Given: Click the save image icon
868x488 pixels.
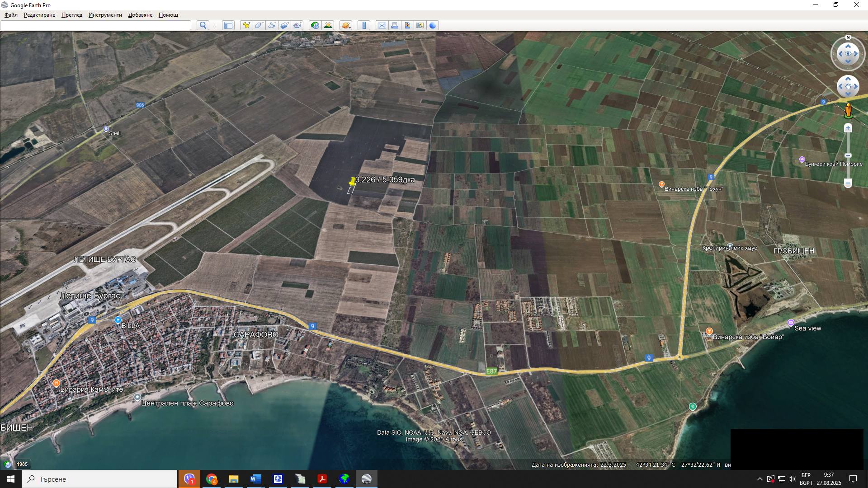Looking at the screenshot, I should [407, 25].
